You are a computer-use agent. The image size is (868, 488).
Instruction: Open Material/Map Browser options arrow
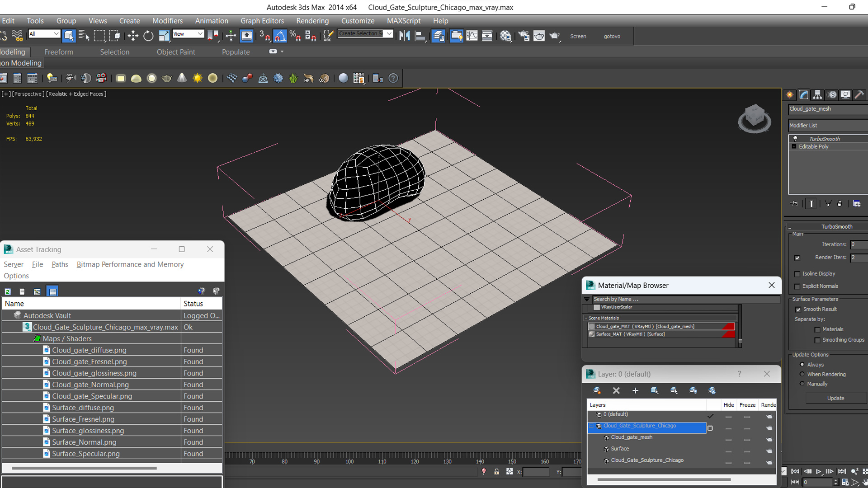tap(587, 299)
